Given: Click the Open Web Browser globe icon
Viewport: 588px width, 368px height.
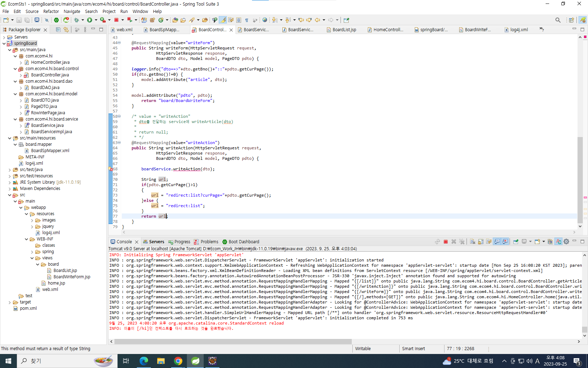Looking at the screenshot, I should click(265, 20).
